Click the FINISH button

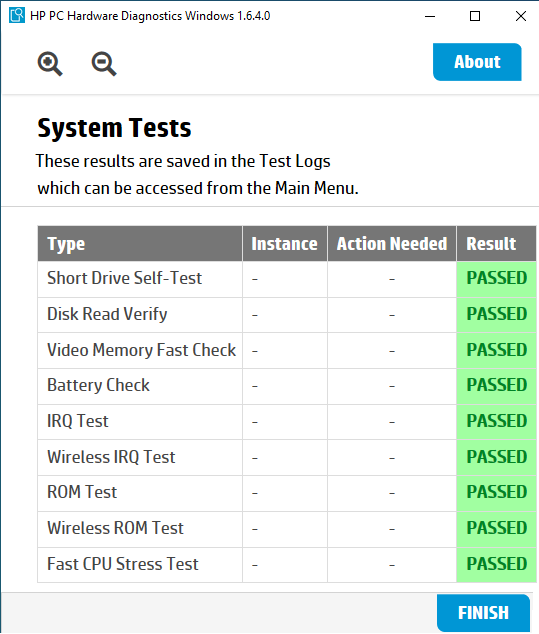click(x=483, y=613)
